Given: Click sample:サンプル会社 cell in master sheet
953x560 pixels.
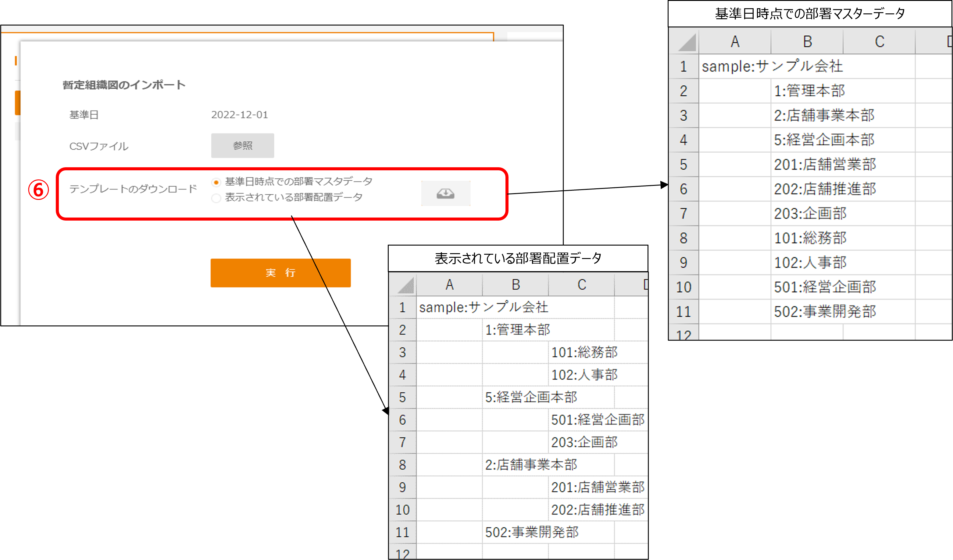Looking at the screenshot, I should pyautogui.click(x=734, y=66).
